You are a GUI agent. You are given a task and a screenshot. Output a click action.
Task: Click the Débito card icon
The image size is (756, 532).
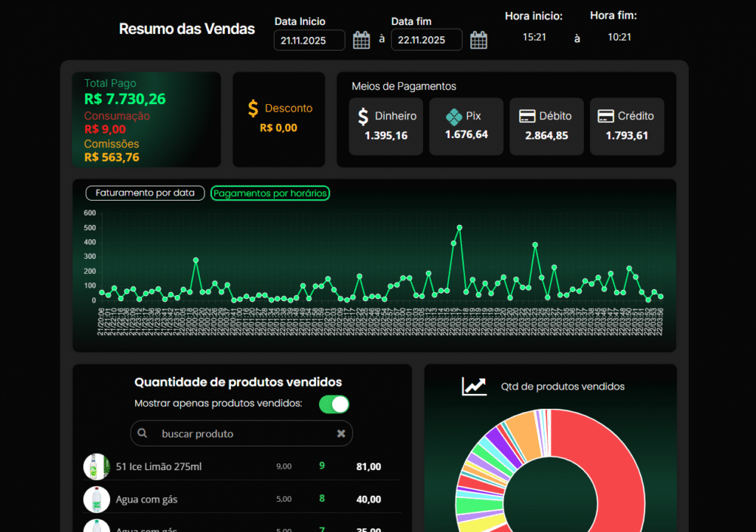(526, 116)
